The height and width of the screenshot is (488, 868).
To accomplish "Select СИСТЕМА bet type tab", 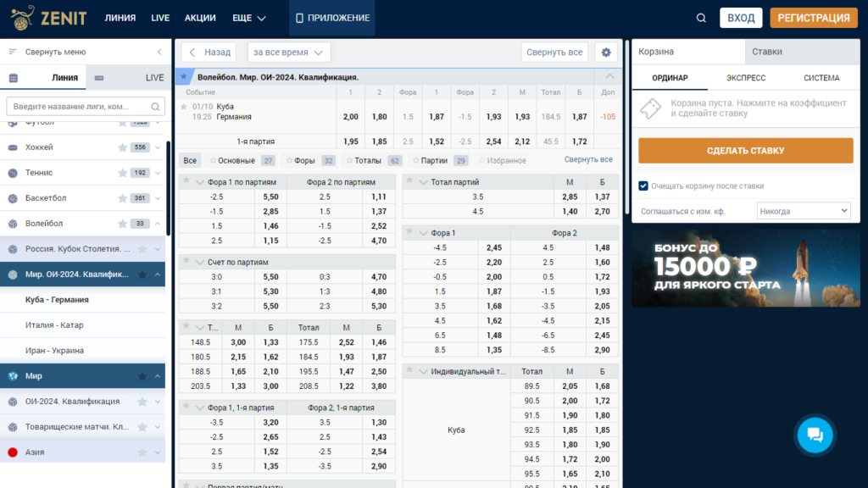I will click(821, 78).
